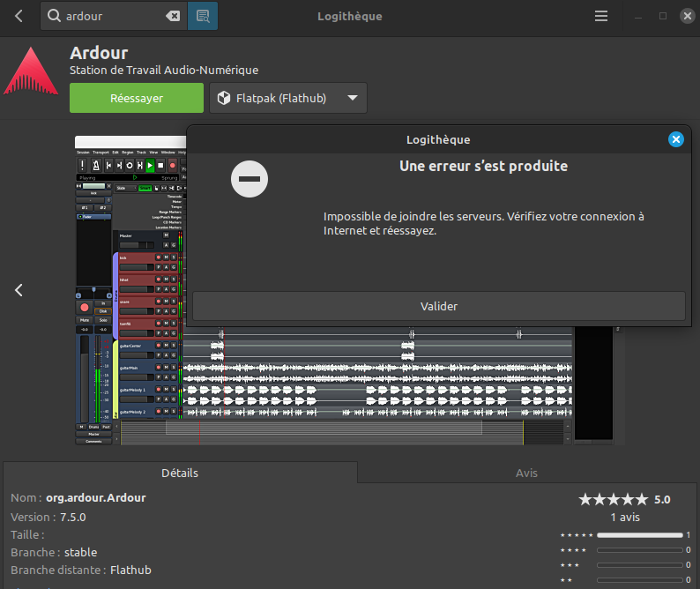Image resolution: width=700 pixels, height=589 pixels.
Task: Show the previous screenshot with the left chevron
Action: pos(19,289)
